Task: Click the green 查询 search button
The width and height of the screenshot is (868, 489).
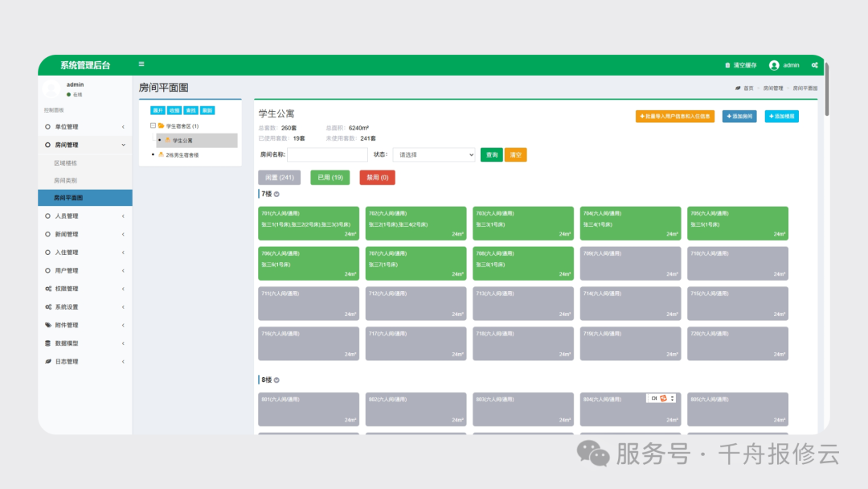Action: (x=491, y=154)
